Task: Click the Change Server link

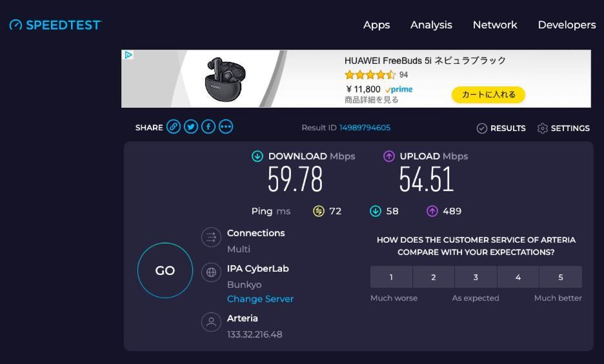Action: tap(260, 299)
